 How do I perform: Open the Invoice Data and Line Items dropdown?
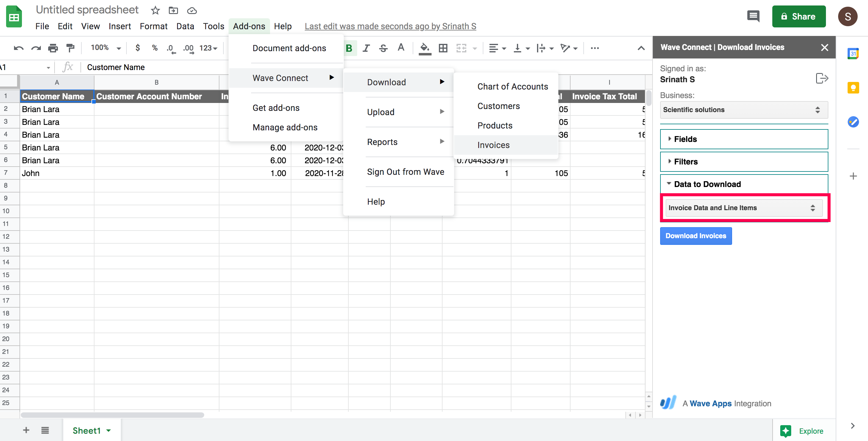[x=744, y=208]
